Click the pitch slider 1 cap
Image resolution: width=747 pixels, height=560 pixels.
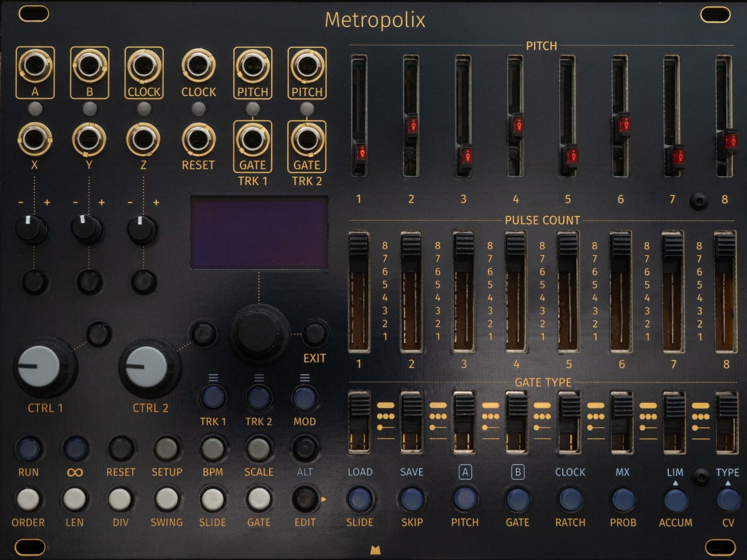361,153
